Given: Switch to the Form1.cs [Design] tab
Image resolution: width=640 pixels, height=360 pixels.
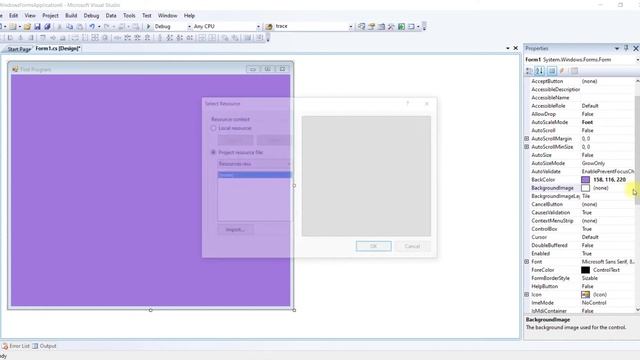Looking at the screenshot, I should (x=58, y=49).
